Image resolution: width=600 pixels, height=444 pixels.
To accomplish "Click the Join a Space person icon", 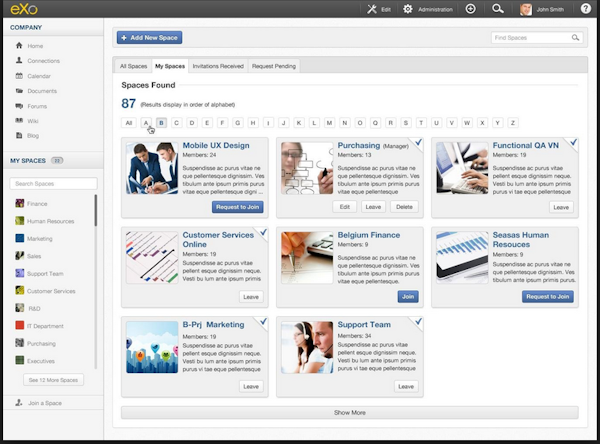I will click(19, 403).
